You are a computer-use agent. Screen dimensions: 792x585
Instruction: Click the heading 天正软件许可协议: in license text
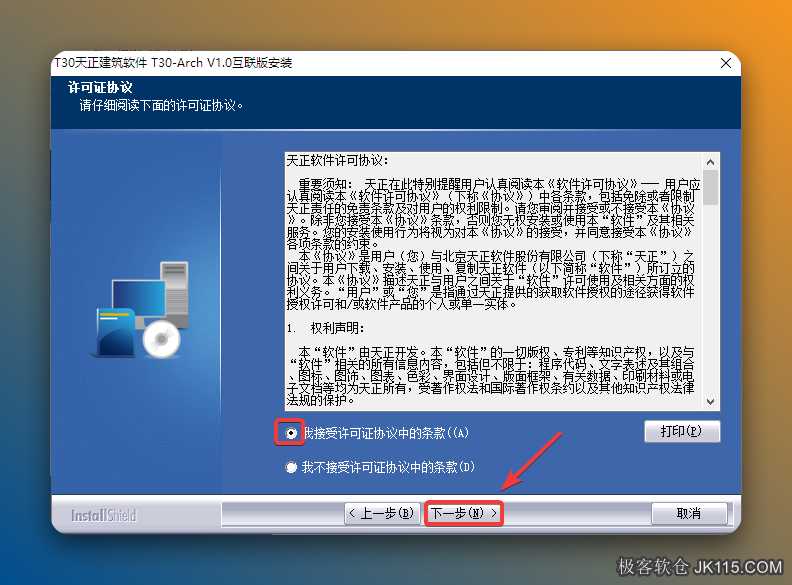337,161
